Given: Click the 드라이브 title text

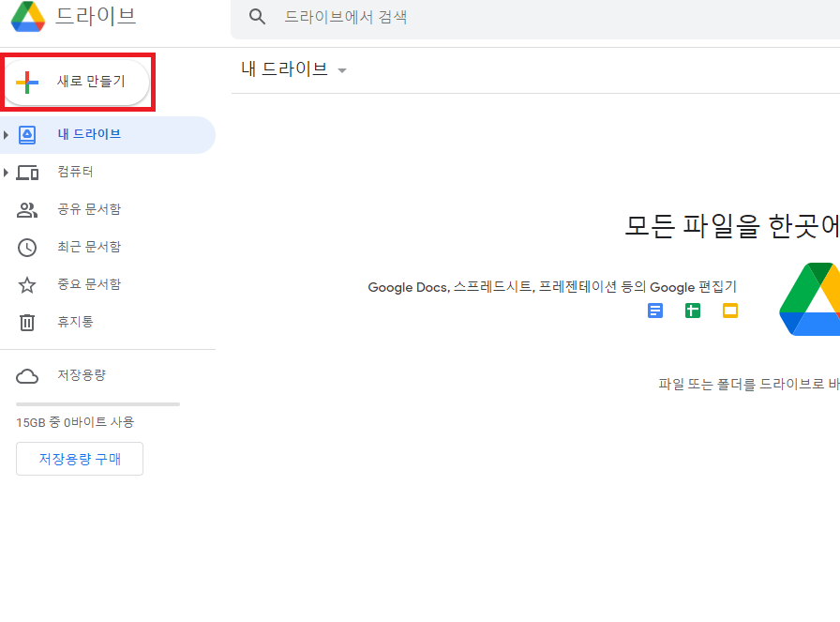Looking at the screenshot, I should pyautogui.click(x=96, y=16).
